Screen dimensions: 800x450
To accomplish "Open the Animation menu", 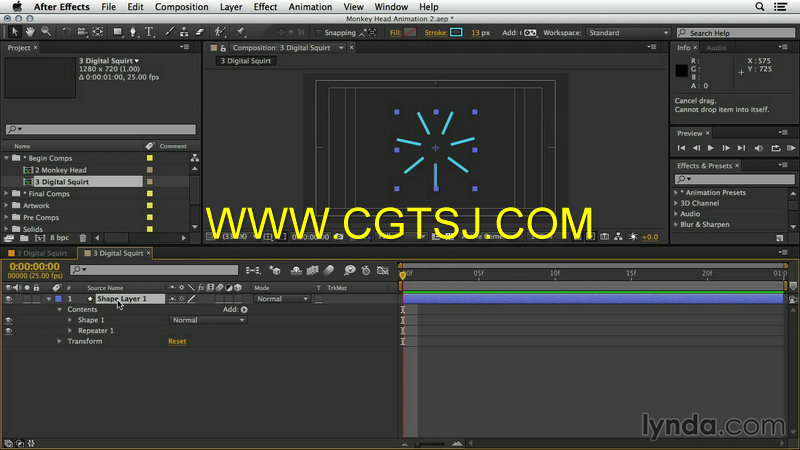I will point(310,7).
